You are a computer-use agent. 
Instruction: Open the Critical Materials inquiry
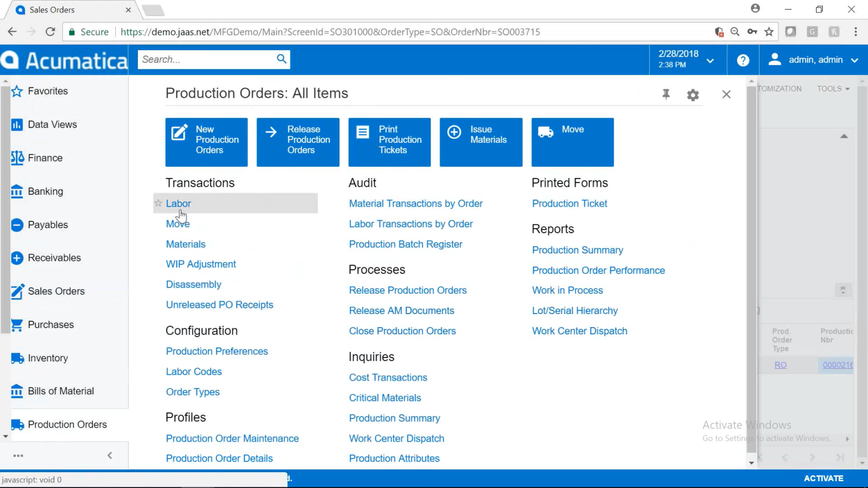[385, 398]
